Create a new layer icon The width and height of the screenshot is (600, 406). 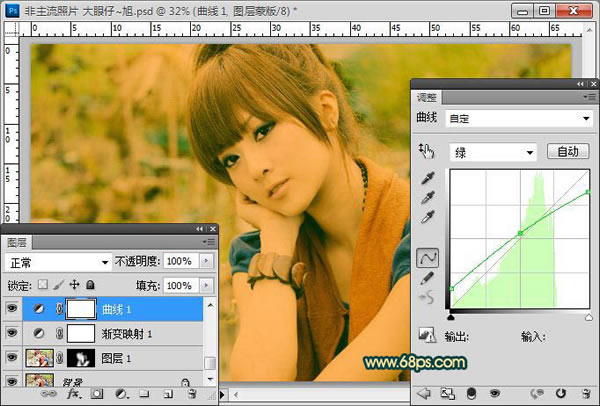pos(168,393)
